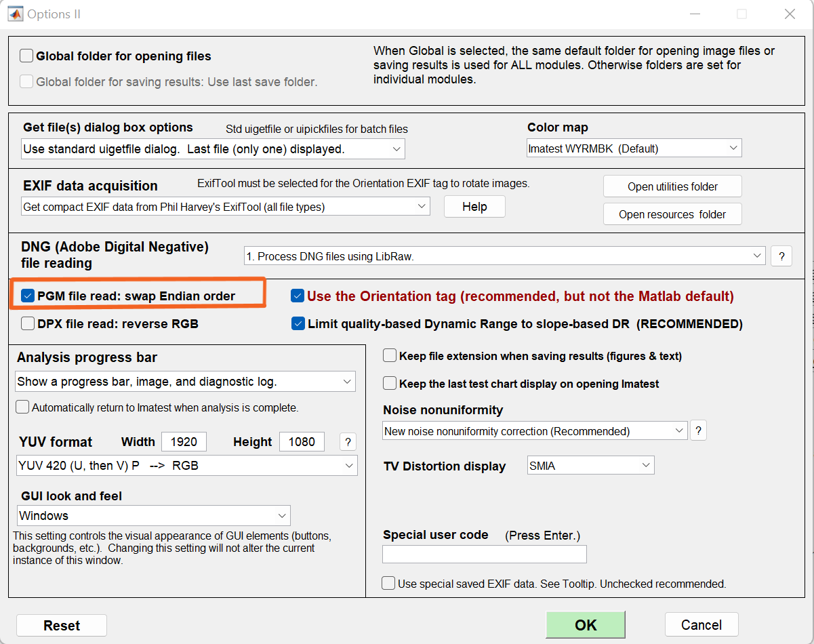The height and width of the screenshot is (644, 814).
Task: Click the ? button beside DNG file reading
Action: (x=781, y=256)
